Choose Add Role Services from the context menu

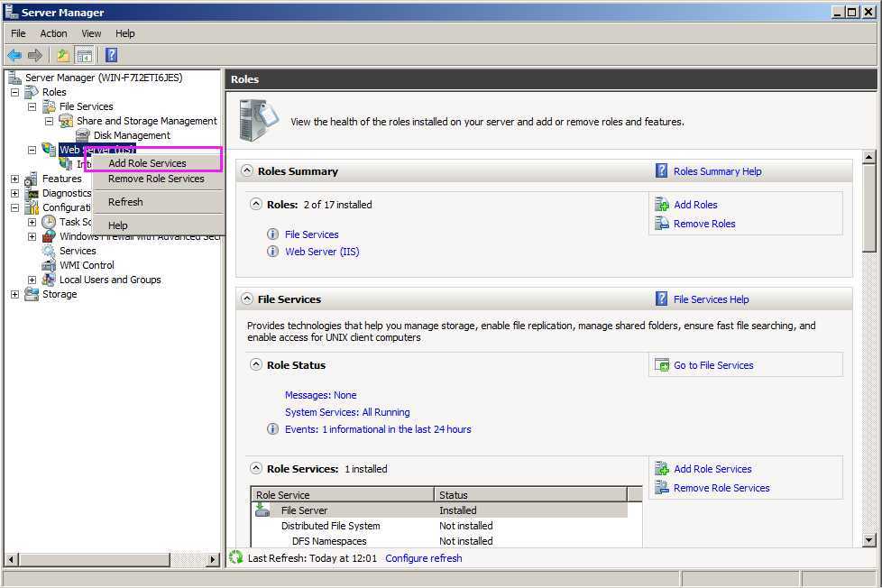click(x=158, y=162)
